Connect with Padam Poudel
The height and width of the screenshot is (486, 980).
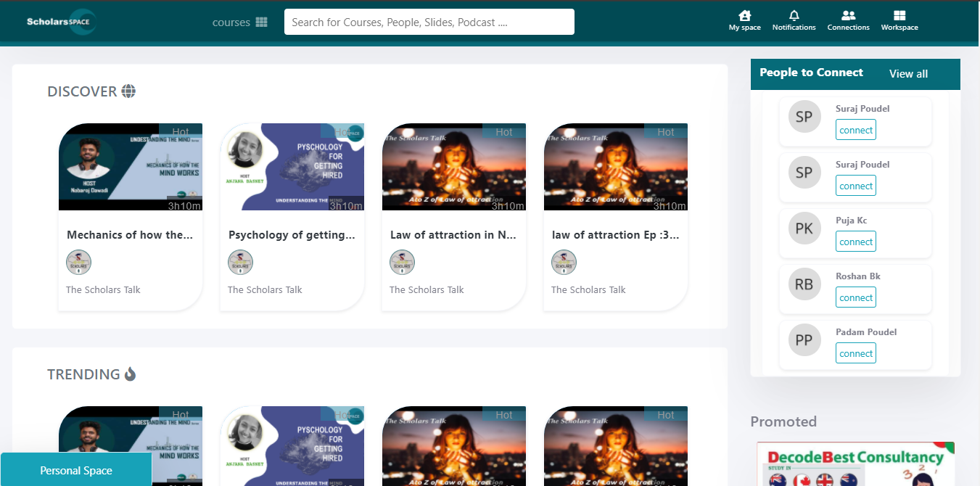tap(856, 353)
